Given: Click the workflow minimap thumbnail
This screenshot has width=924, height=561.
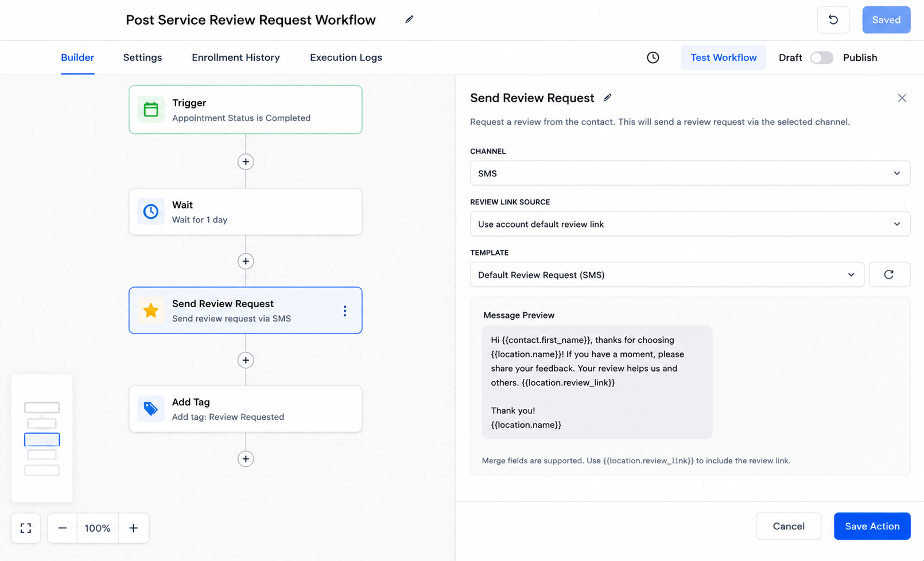Looking at the screenshot, I should click(x=42, y=438).
